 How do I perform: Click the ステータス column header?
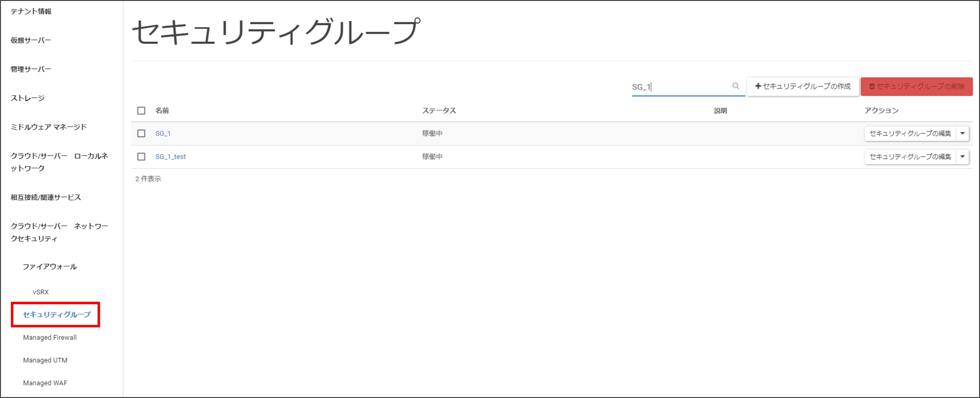(x=439, y=111)
